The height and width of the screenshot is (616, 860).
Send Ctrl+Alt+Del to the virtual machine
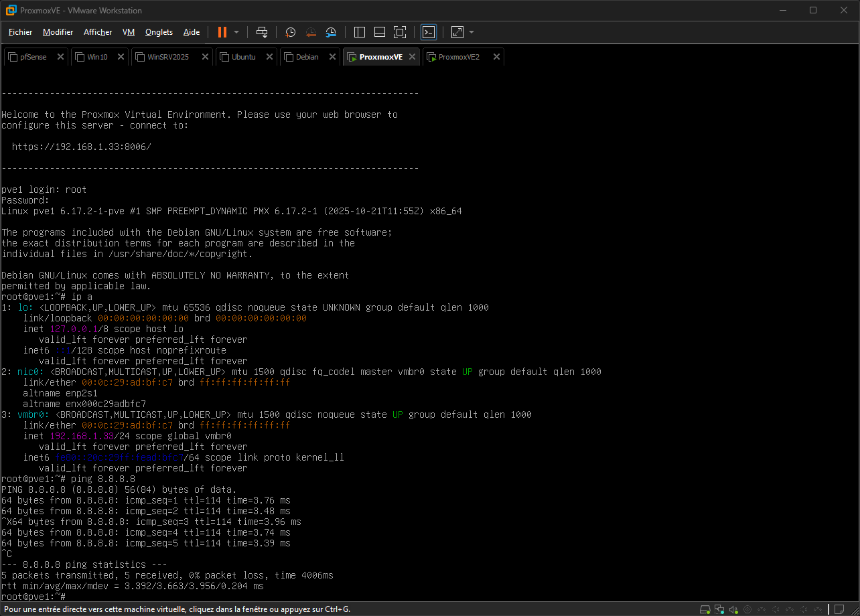pos(262,32)
